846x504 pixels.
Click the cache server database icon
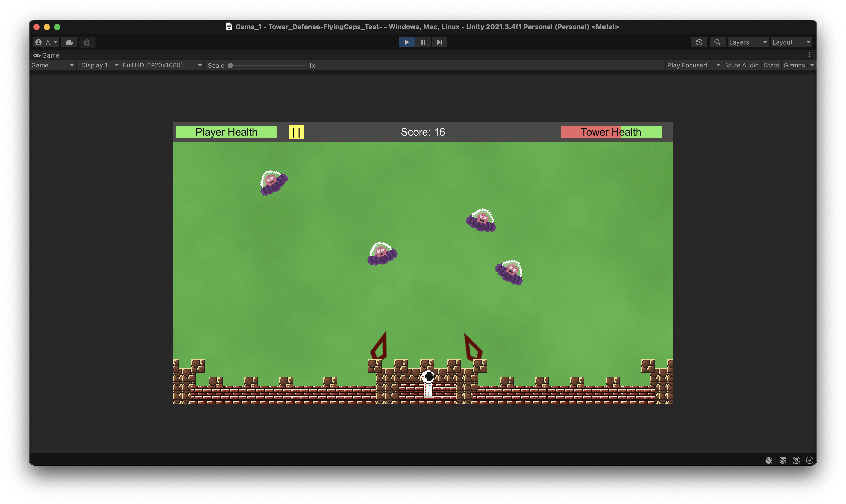[x=783, y=460]
